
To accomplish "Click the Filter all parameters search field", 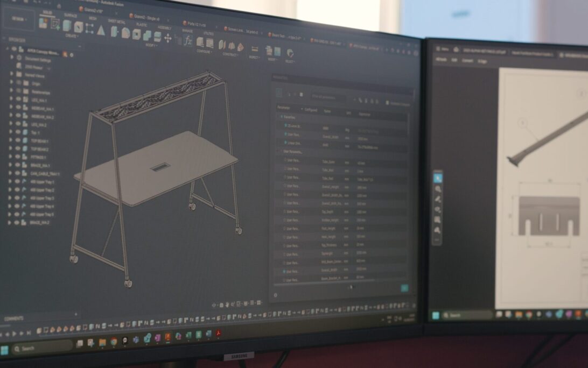I will (x=328, y=97).
